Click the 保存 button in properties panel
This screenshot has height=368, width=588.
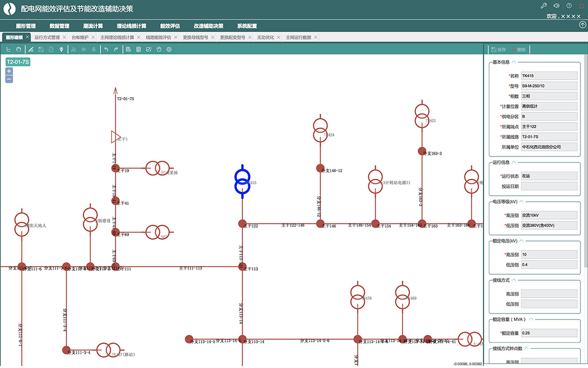coord(498,50)
